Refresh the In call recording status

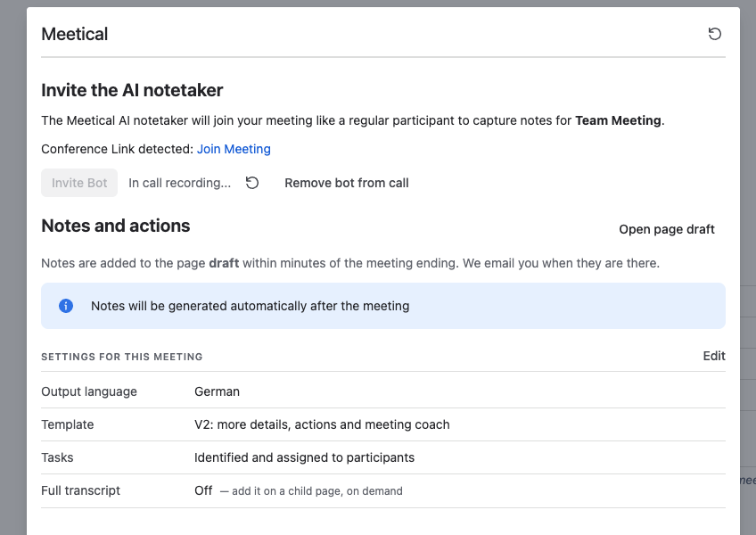(252, 183)
